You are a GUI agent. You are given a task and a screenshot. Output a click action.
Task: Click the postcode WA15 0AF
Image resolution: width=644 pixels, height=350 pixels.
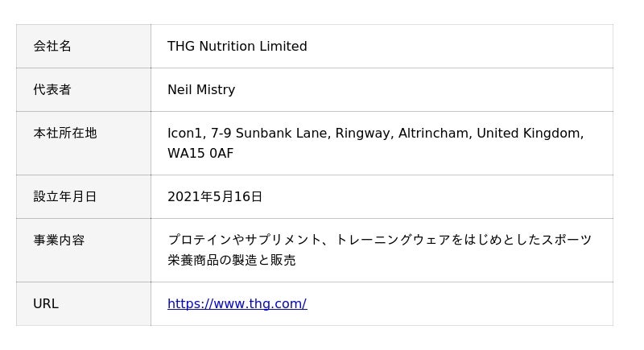200,154
